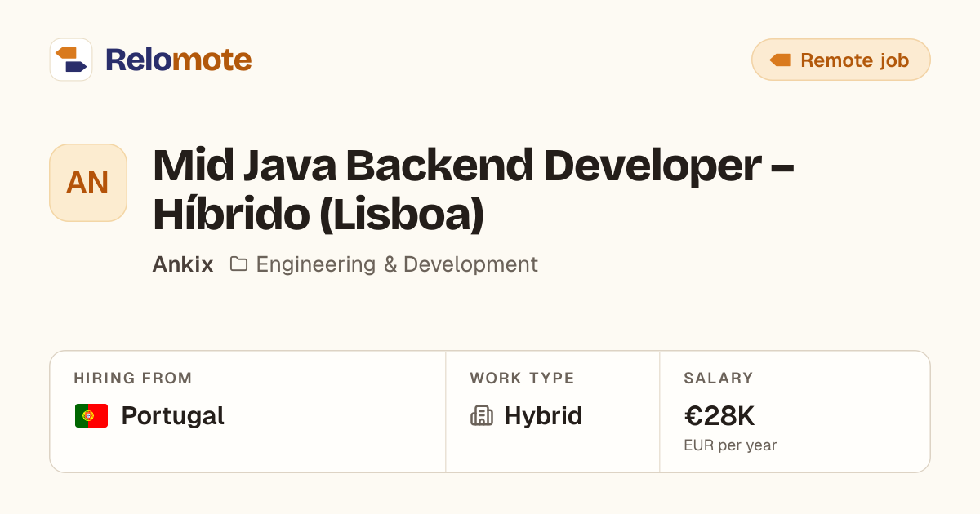The width and height of the screenshot is (980, 514).
Task: Click the Relomote logo icon
Action: point(71,60)
